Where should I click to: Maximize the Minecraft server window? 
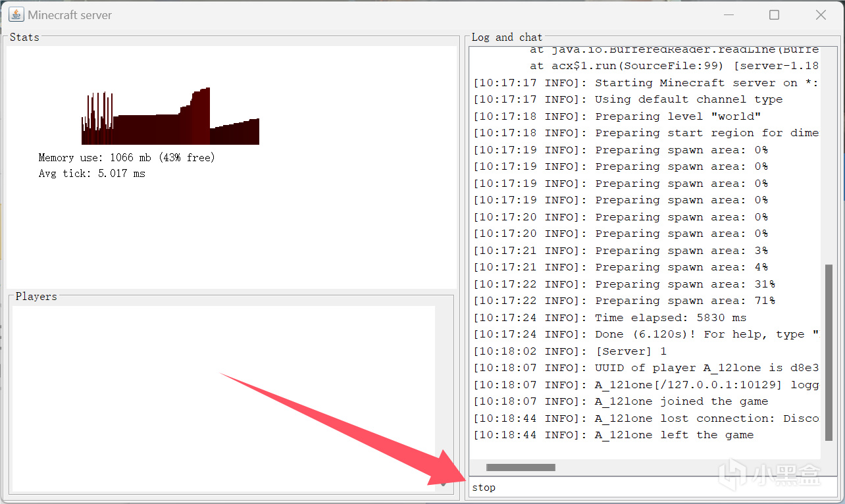(775, 14)
